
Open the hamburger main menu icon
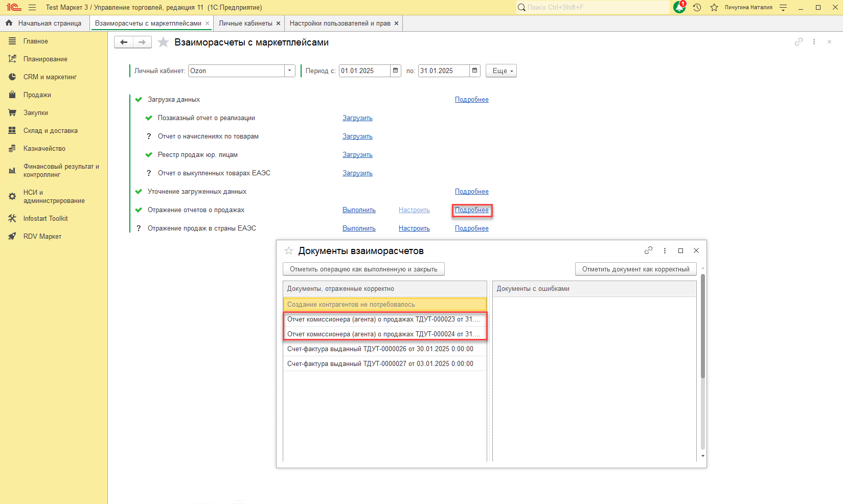pos(32,8)
